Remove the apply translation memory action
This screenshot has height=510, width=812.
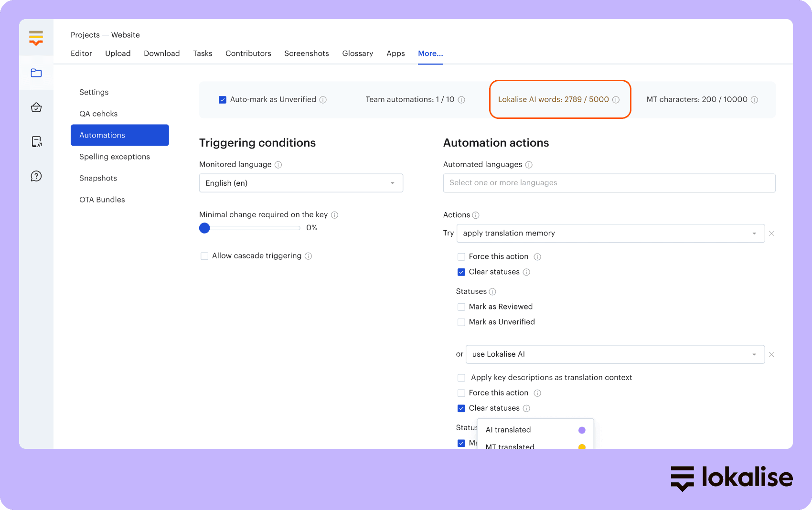tap(771, 234)
